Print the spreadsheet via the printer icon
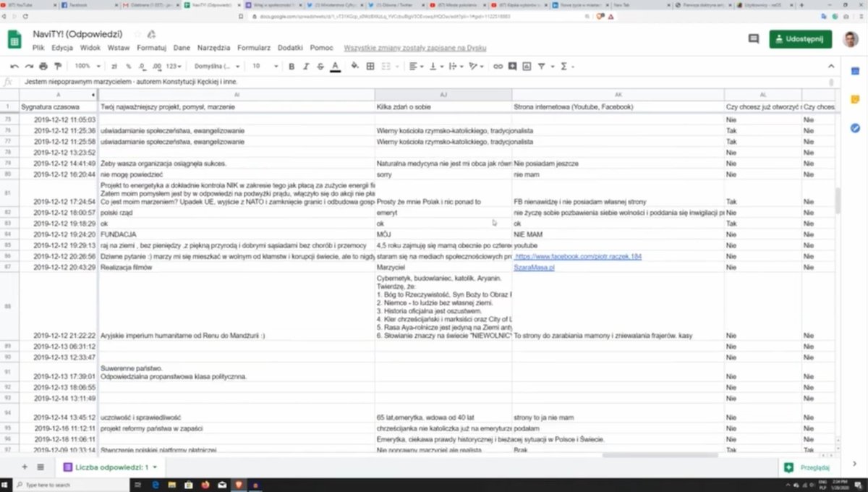This screenshot has height=492, width=868. pyautogui.click(x=44, y=66)
